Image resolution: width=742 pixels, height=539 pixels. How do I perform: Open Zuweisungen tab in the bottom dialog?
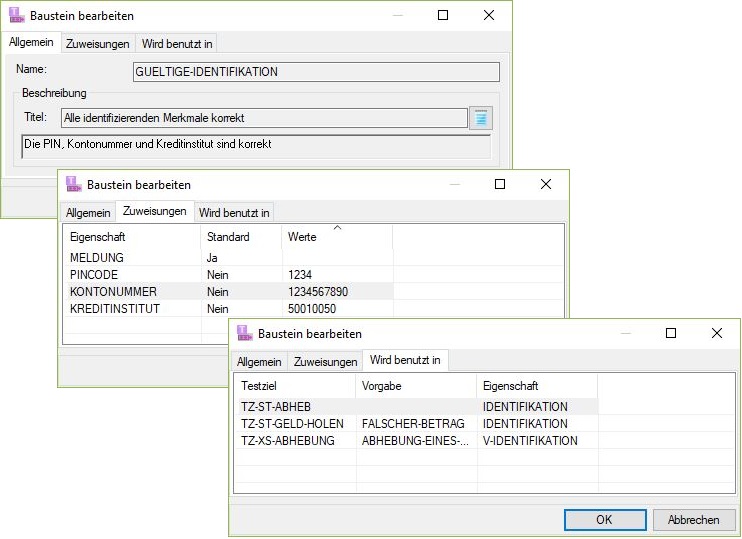click(325, 361)
